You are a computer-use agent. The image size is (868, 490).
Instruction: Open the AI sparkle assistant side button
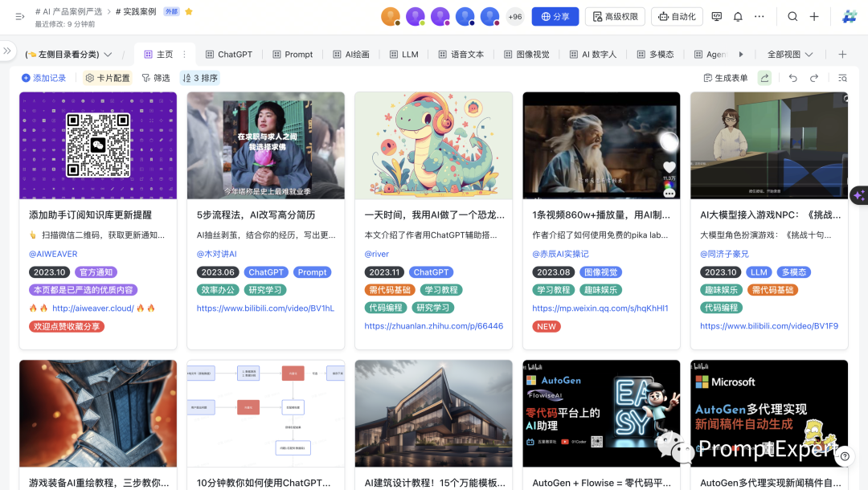(858, 195)
